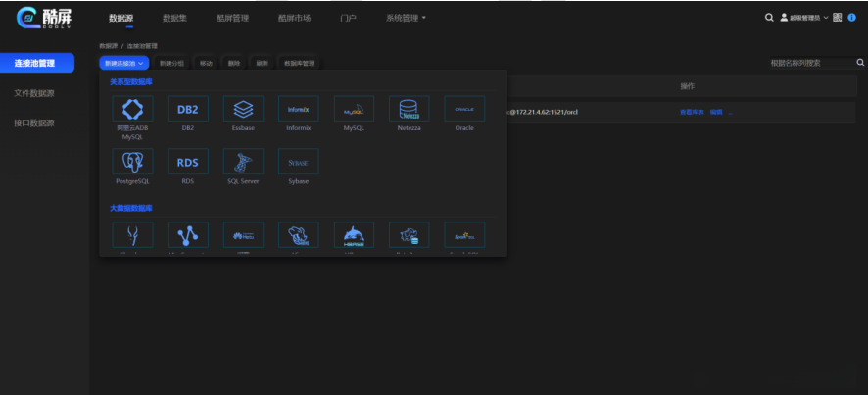Select the Sybase database icon

[x=299, y=161]
